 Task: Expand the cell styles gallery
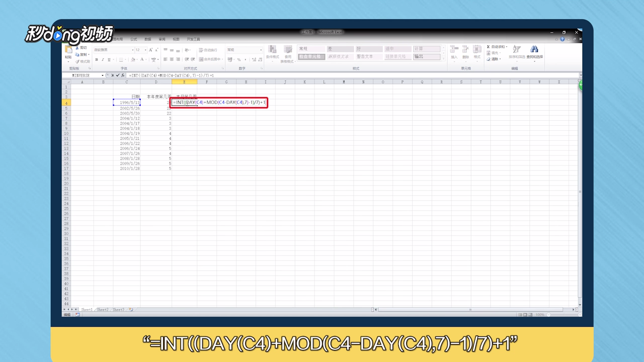coord(443,58)
